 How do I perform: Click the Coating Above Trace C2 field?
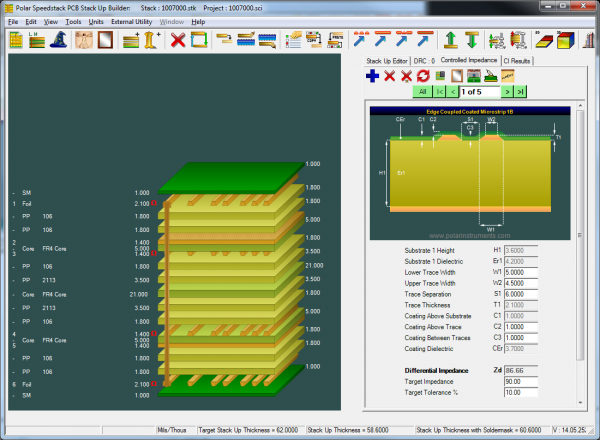[521, 327]
